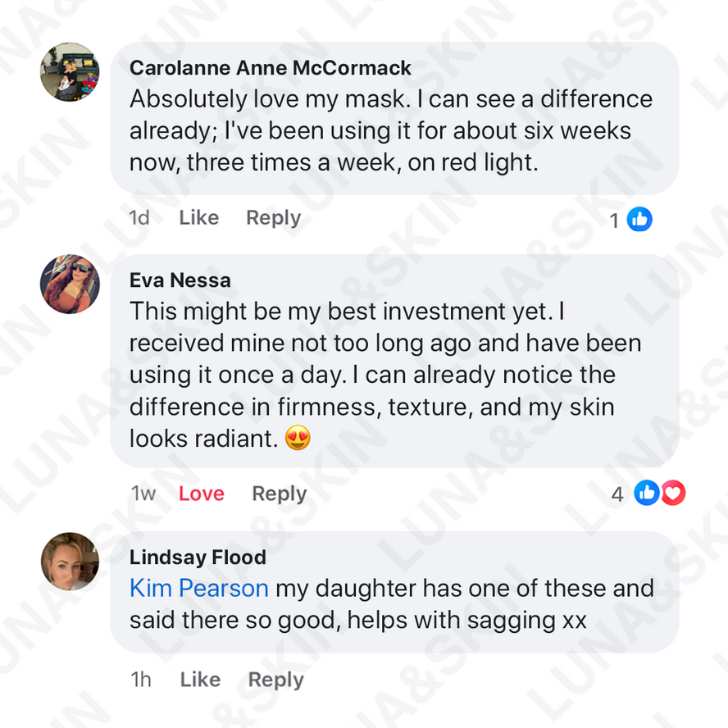Click the blue thumbs-up reaction on Carolanne's comment

click(639, 219)
